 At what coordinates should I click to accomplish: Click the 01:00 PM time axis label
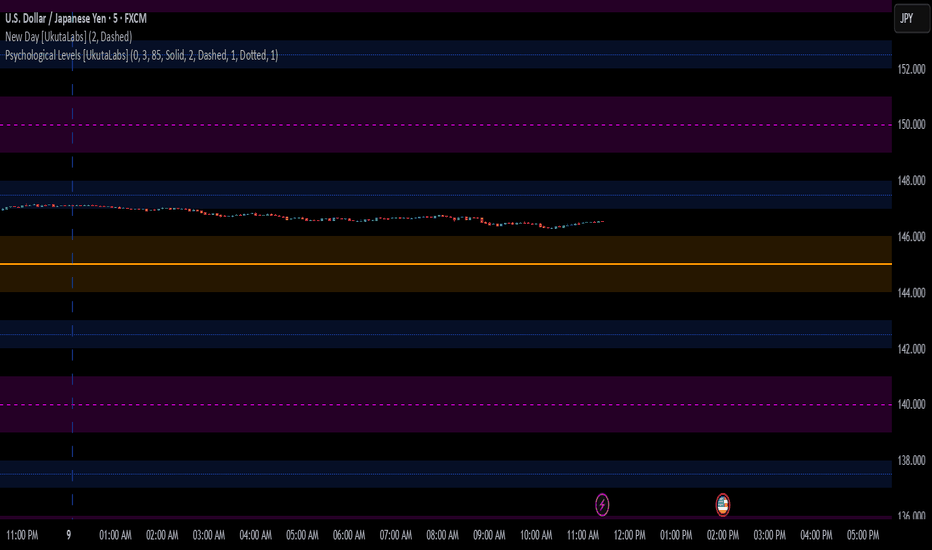pos(676,535)
